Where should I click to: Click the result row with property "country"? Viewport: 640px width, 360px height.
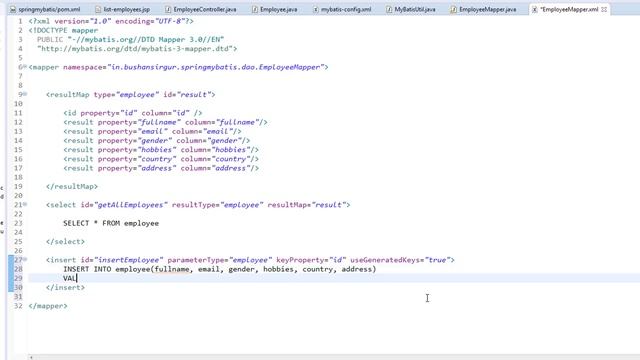161,159
